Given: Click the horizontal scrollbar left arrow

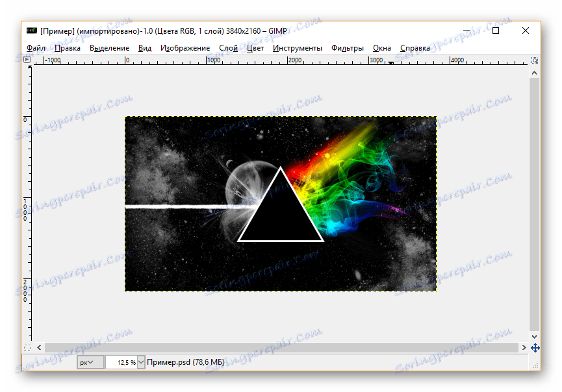Looking at the screenshot, I should (x=39, y=348).
